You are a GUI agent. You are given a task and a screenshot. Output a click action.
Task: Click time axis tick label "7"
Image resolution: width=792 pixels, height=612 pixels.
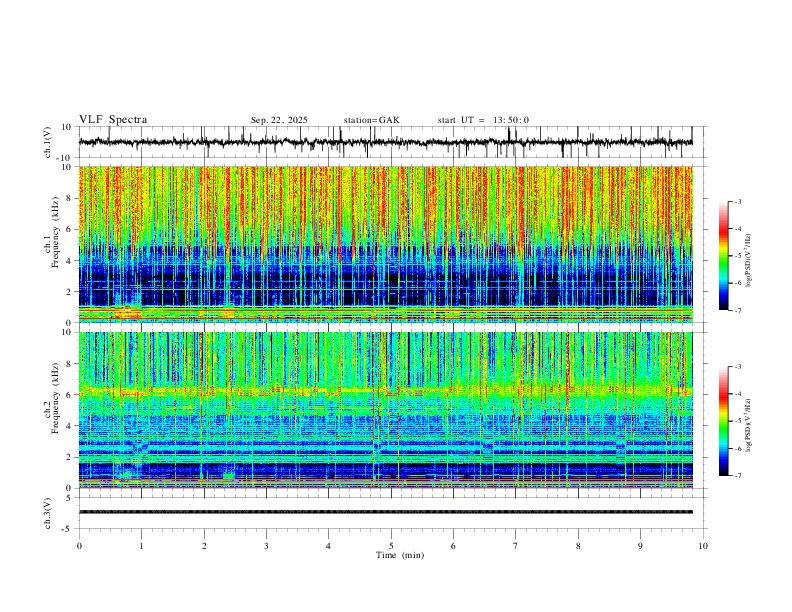pyautogui.click(x=516, y=546)
